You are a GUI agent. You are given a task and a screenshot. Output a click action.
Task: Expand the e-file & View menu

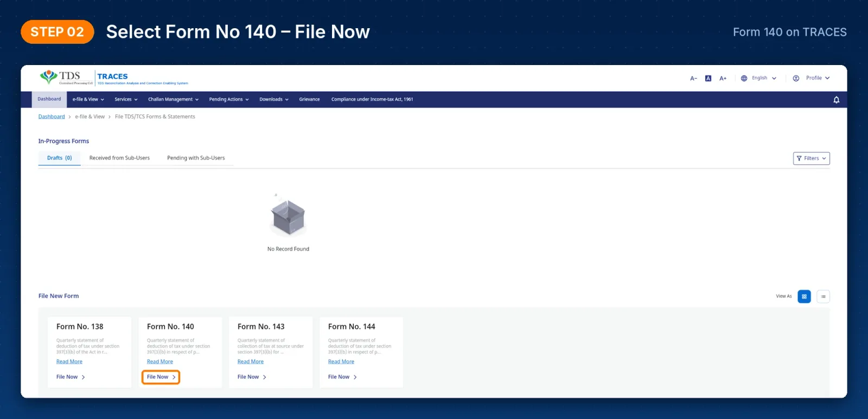tap(88, 99)
